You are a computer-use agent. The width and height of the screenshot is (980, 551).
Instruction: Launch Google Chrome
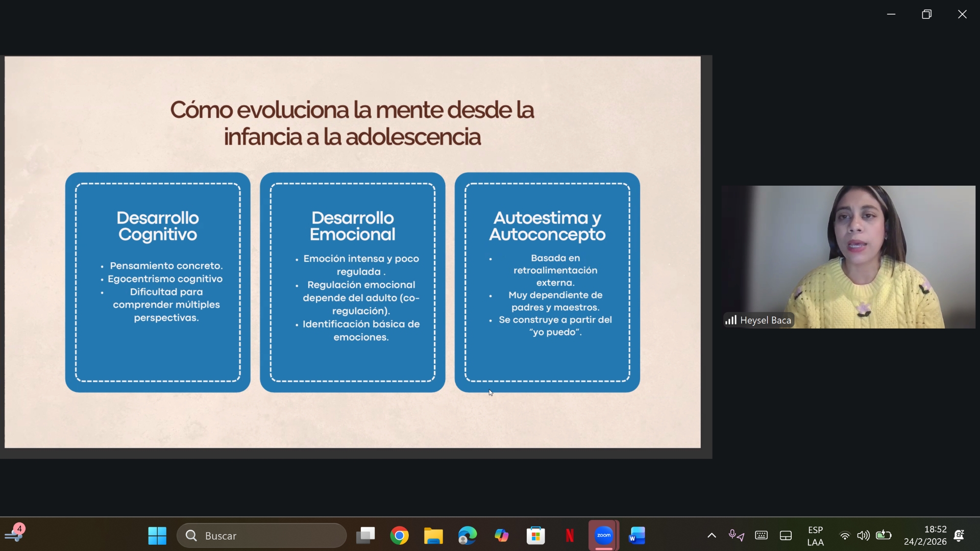[400, 536]
